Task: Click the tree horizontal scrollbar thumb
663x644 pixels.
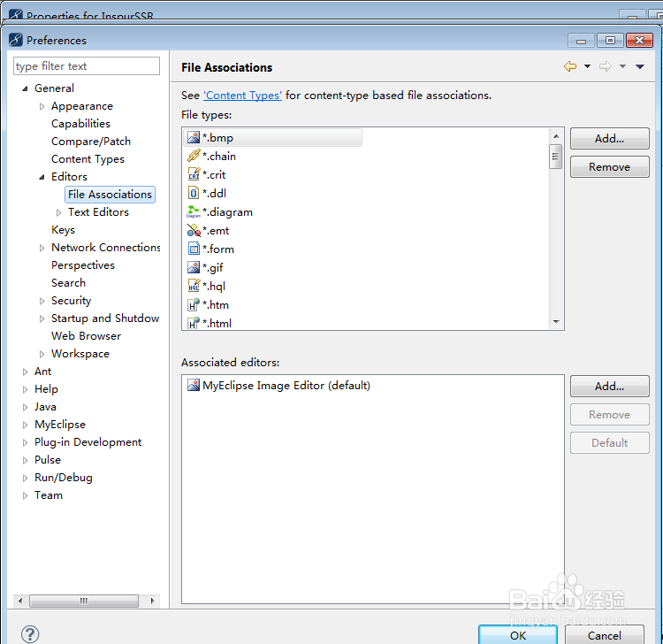Action: 84,601
